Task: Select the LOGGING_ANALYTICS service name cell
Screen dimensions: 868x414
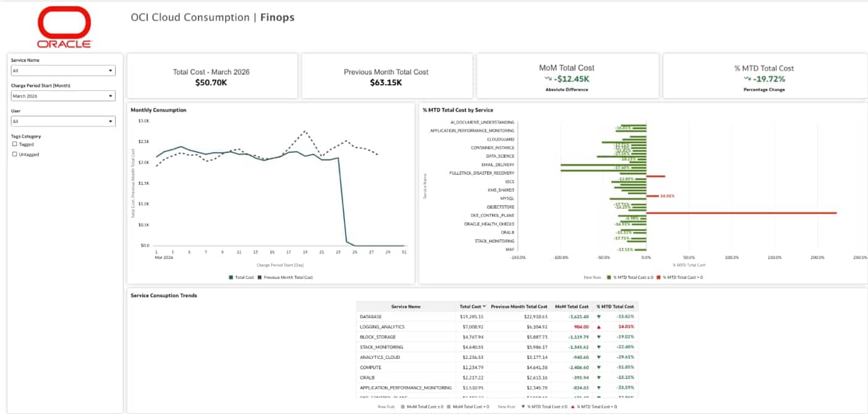Action: coord(382,327)
